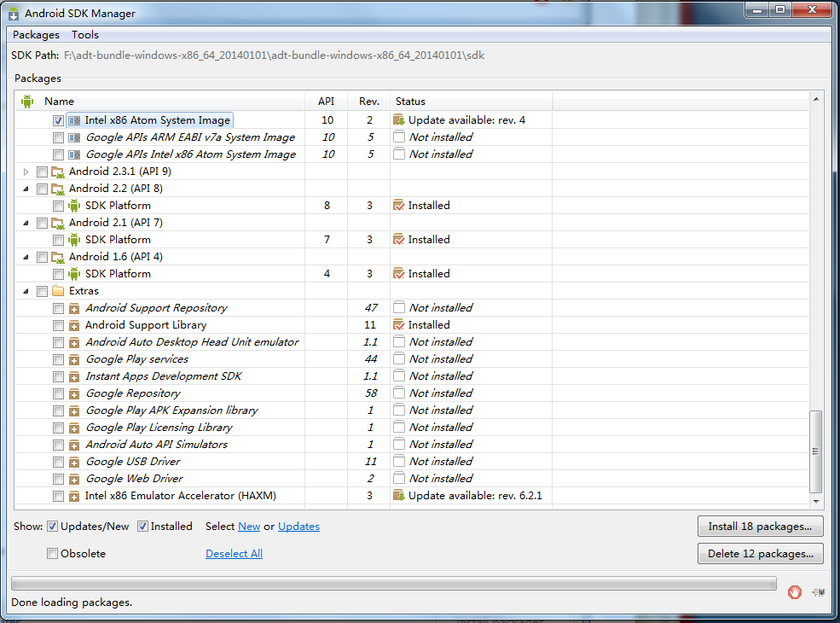This screenshot has height=623, width=840.
Task: Collapse the Extras node
Action: [26, 291]
